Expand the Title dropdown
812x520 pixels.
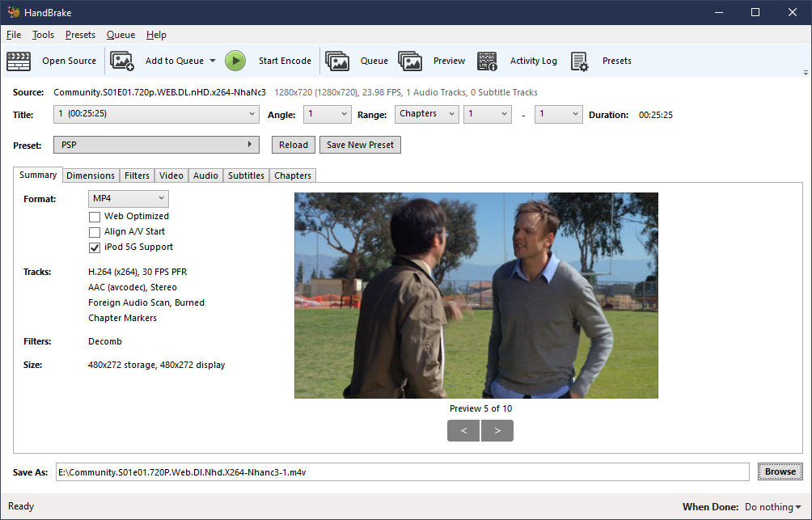tap(156, 114)
